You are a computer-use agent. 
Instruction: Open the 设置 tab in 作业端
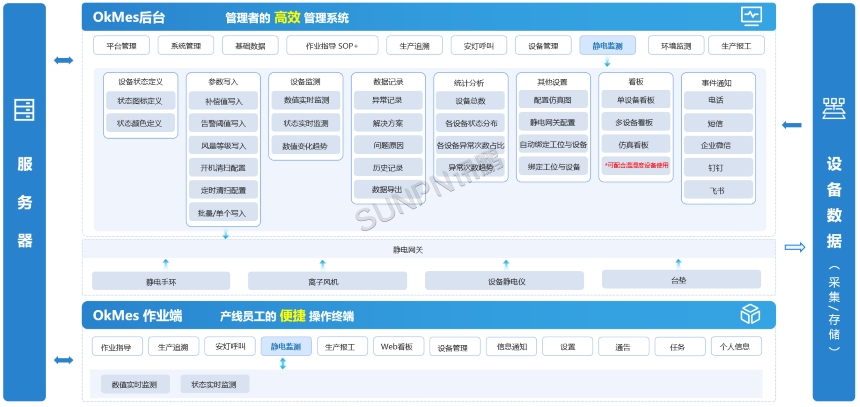[x=568, y=346]
